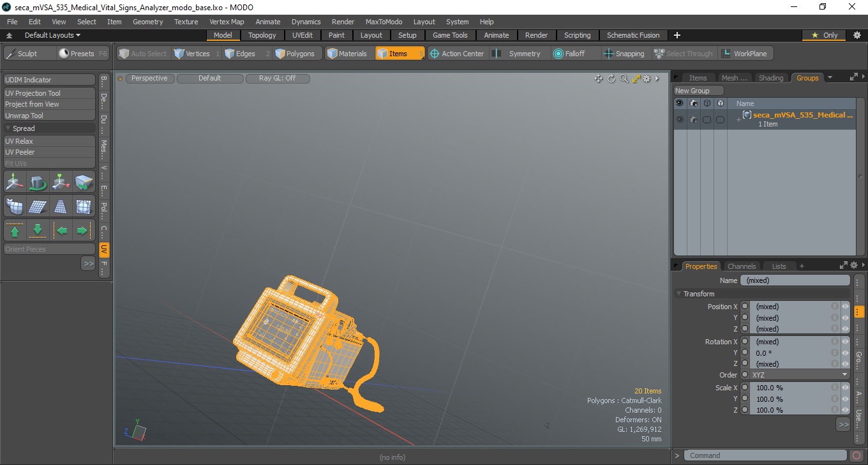The width and height of the screenshot is (868, 465).
Task: Open the Shading tab
Action: coord(770,78)
